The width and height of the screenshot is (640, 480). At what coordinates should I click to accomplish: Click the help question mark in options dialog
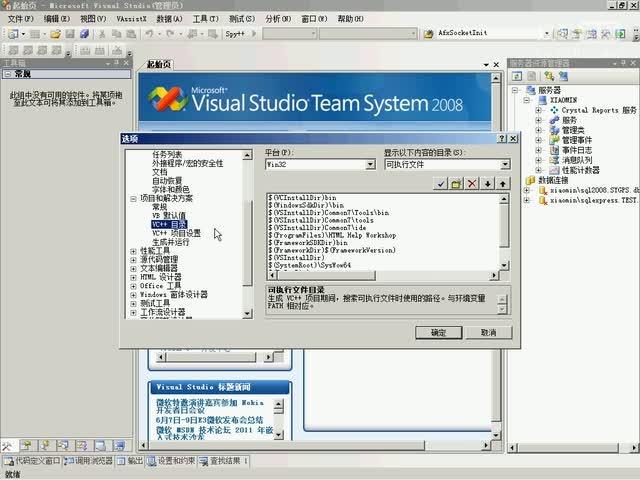point(502,138)
